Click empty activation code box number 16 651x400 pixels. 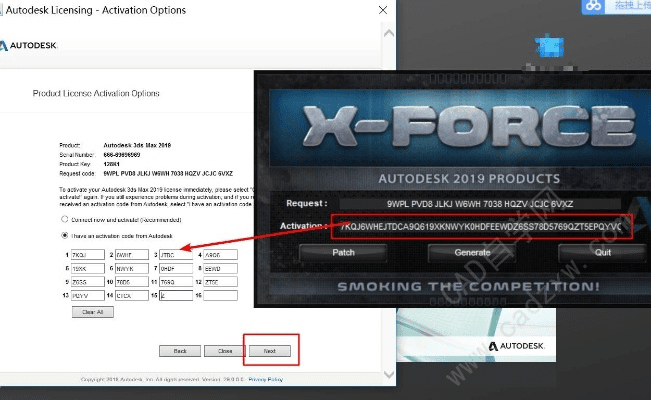220,295
